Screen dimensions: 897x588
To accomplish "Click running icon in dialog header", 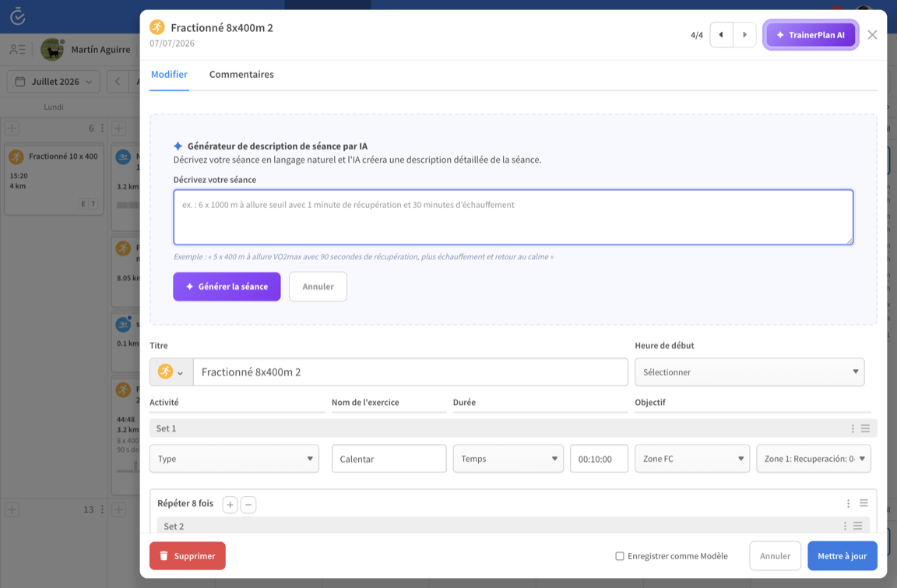I will (157, 27).
